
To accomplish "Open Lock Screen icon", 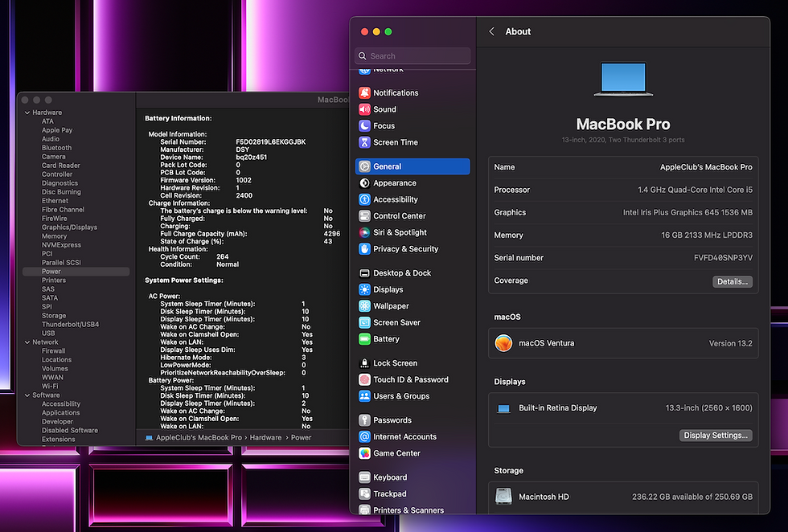I will click(364, 362).
